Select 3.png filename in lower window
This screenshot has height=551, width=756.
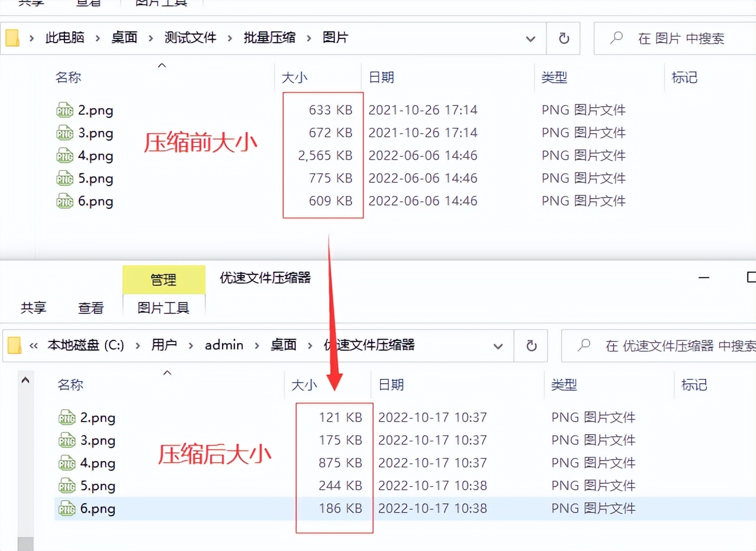[98, 441]
